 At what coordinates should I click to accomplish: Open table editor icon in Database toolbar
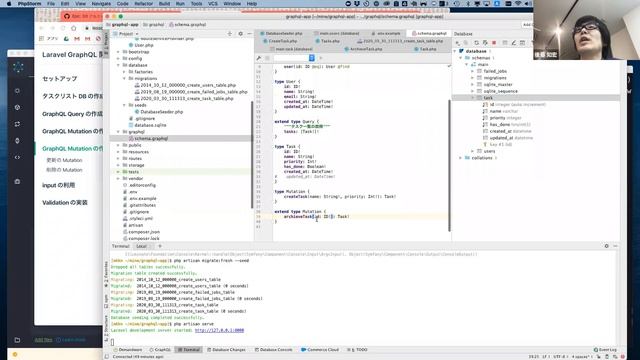pos(505,42)
